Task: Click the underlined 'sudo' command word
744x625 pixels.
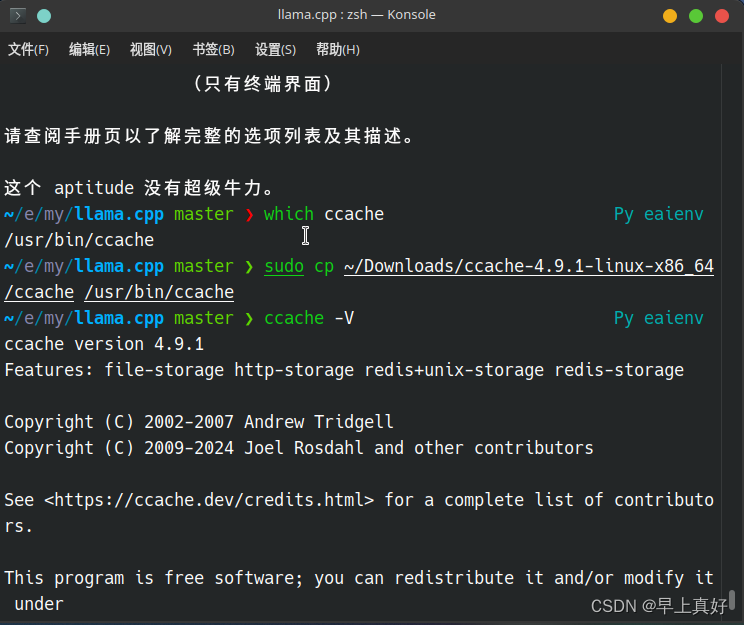Action: [x=284, y=266]
